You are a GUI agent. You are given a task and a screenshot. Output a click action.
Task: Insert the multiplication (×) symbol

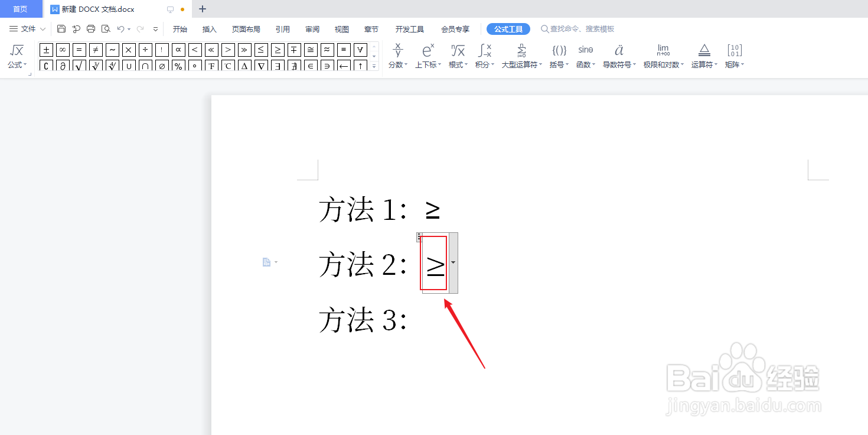coord(128,50)
